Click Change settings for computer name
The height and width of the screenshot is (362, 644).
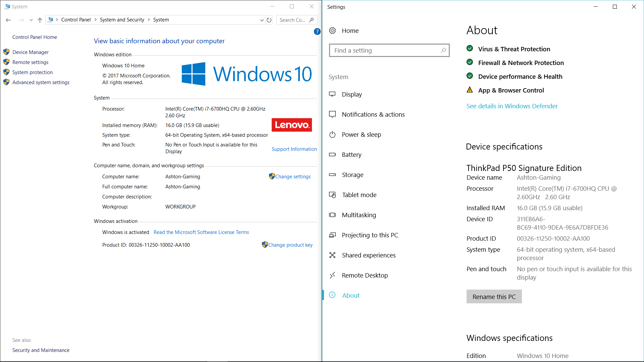(293, 177)
